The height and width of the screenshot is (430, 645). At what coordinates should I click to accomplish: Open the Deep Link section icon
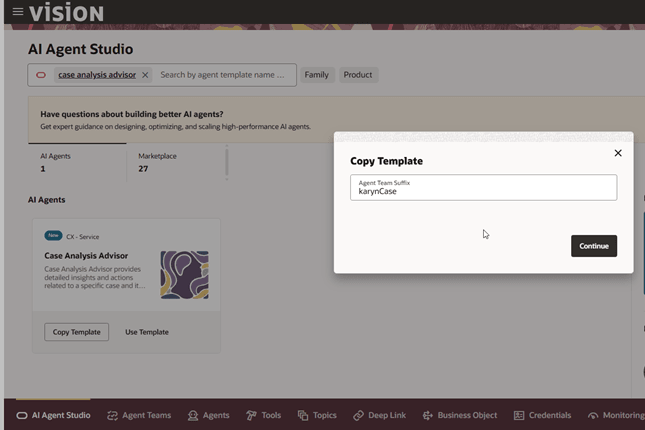tap(359, 415)
